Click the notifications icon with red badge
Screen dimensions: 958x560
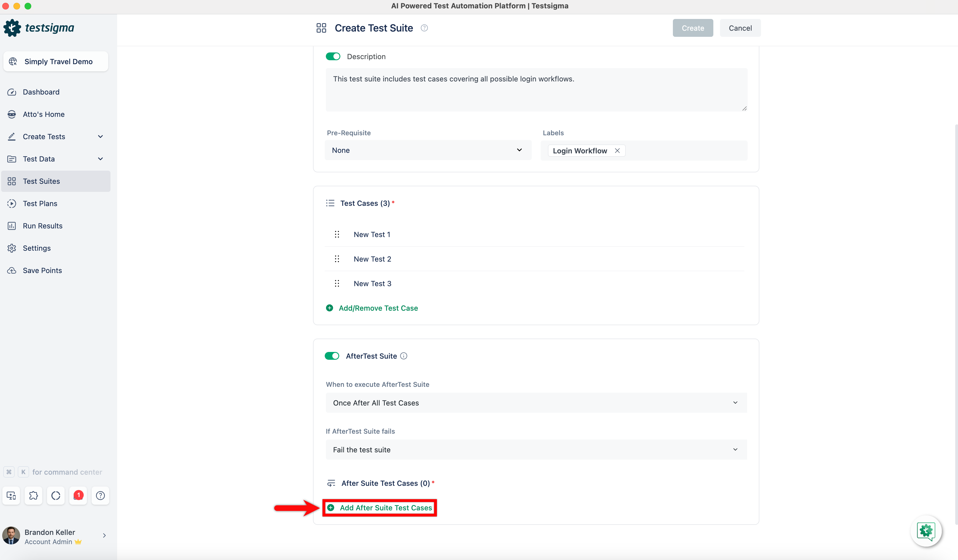78,495
